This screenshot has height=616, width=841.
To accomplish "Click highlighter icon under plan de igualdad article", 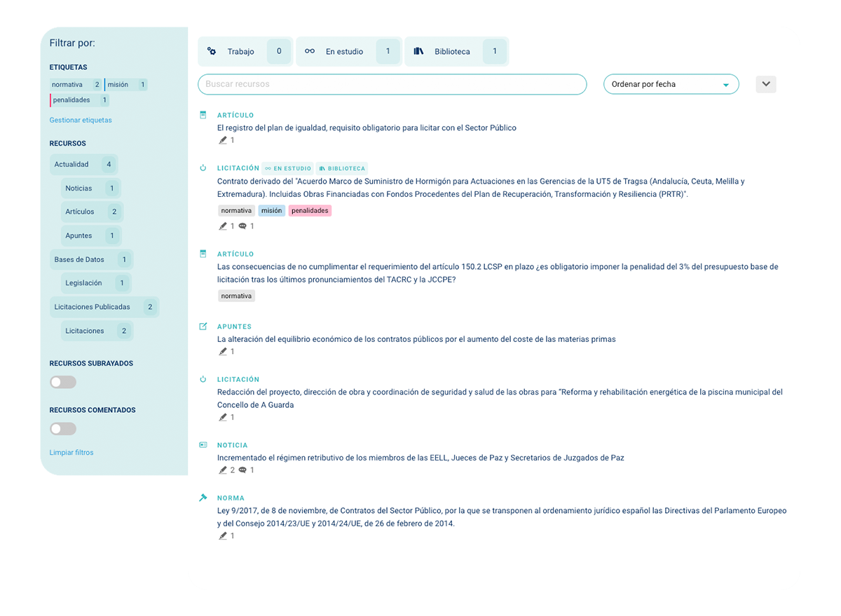I will (x=223, y=140).
